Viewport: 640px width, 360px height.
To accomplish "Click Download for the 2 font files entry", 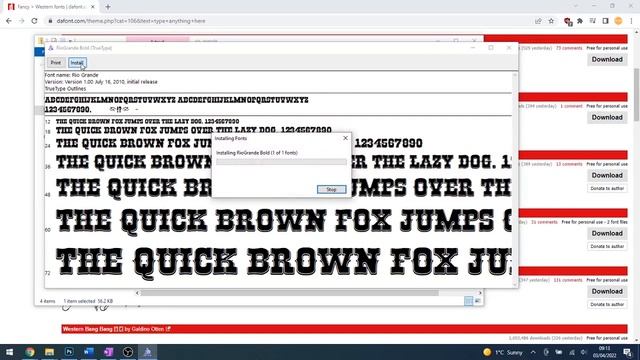I will 607,233.
